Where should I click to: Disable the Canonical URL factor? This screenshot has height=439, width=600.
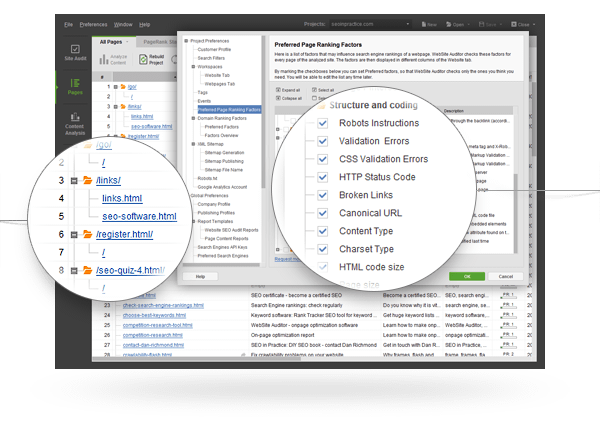pyautogui.click(x=323, y=213)
